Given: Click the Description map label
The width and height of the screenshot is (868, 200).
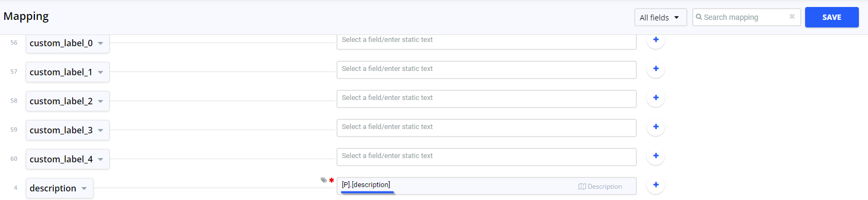Looking at the screenshot, I should coord(600,187).
